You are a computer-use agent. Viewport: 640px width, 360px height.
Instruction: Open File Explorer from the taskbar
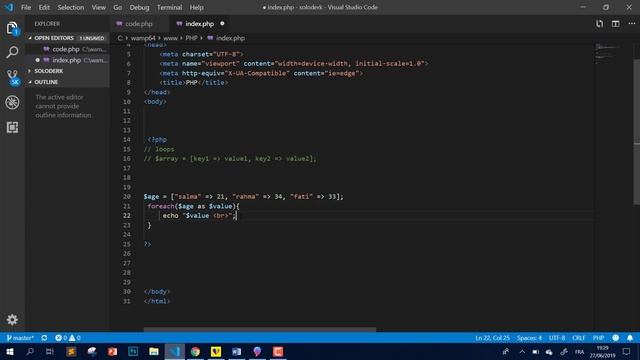click(154, 351)
